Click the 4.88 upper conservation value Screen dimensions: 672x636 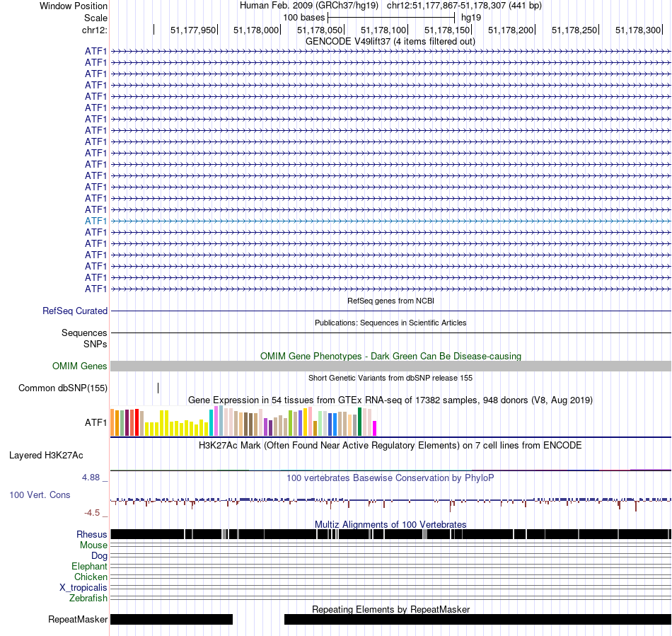click(91, 478)
